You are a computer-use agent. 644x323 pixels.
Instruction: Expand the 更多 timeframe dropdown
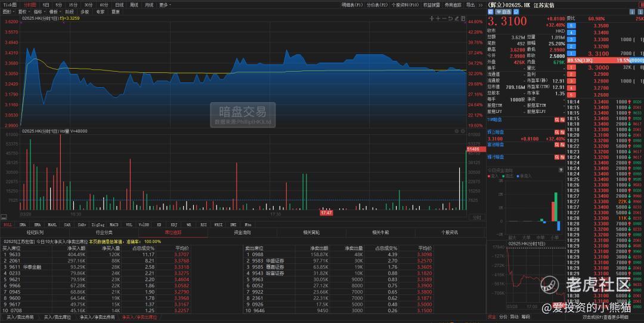[165, 5]
